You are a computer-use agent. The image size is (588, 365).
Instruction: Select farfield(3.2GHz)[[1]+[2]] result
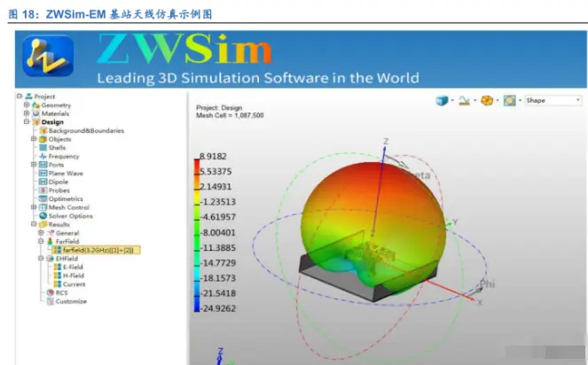coord(96,250)
